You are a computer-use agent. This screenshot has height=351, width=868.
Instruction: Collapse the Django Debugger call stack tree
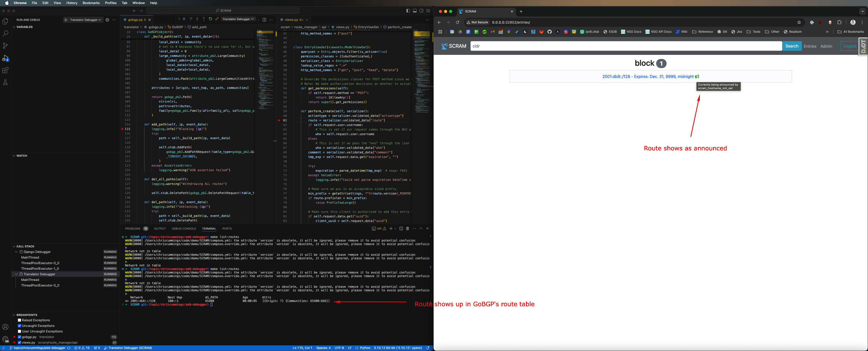coord(16,252)
